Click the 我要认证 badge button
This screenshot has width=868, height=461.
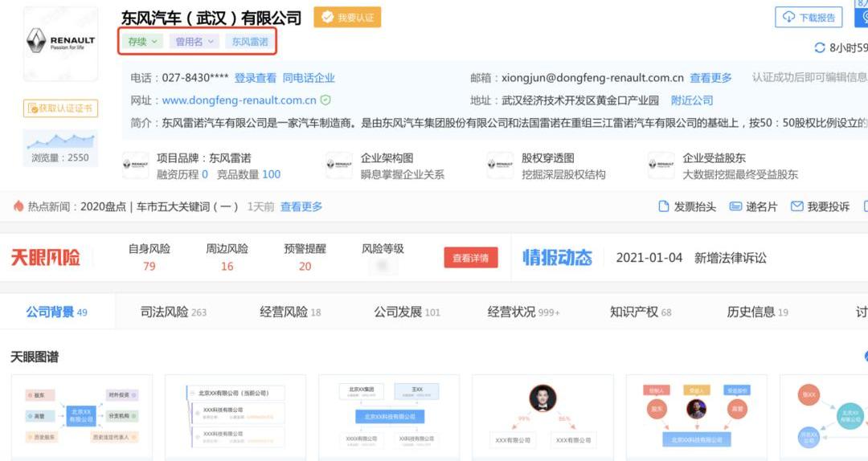(x=347, y=18)
